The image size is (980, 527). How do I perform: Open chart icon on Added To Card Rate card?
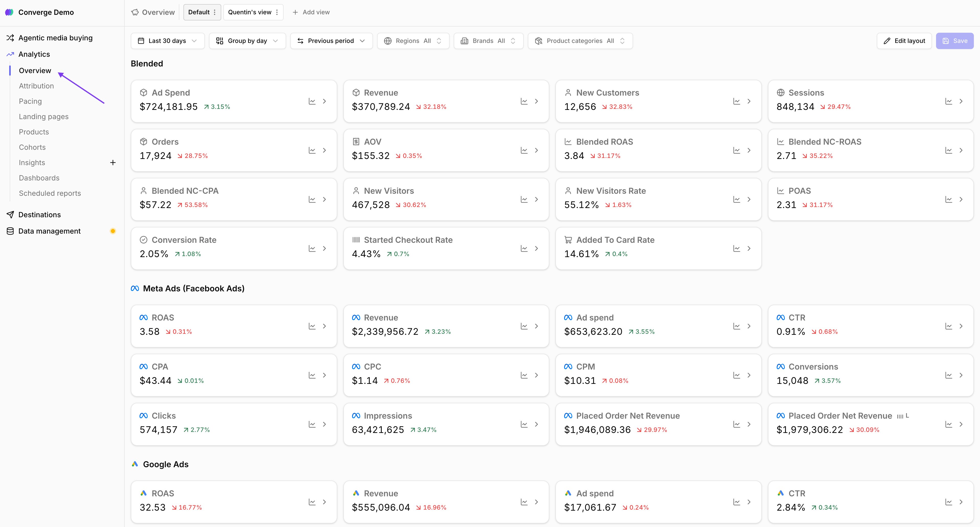pyautogui.click(x=737, y=248)
